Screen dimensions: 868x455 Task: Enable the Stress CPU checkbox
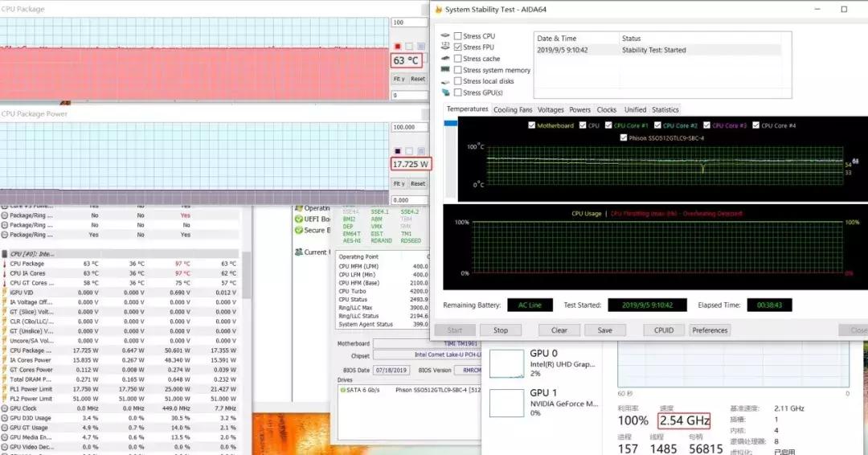pyautogui.click(x=457, y=36)
